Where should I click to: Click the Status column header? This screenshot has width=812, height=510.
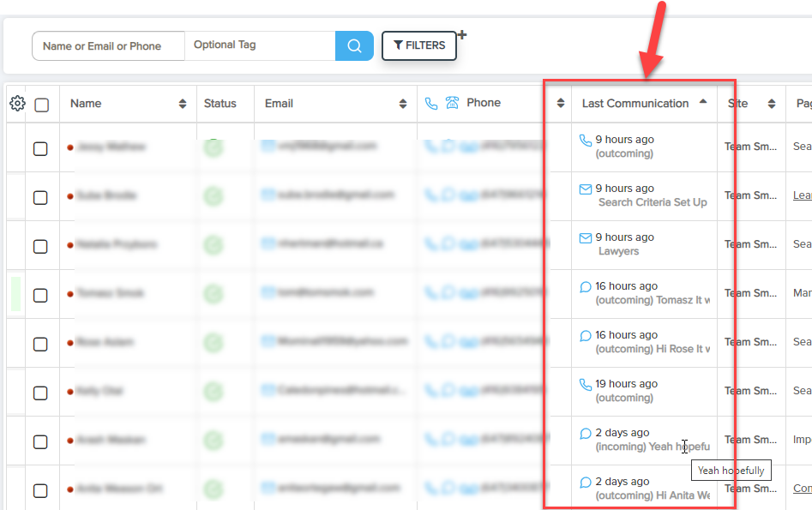click(220, 104)
